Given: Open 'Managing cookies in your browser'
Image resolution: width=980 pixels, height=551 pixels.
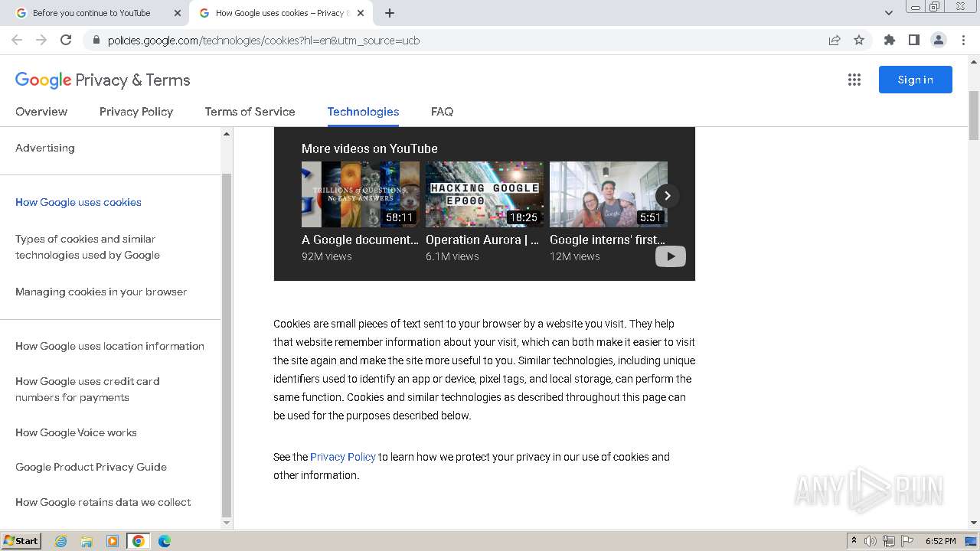Looking at the screenshot, I should (101, 292).
